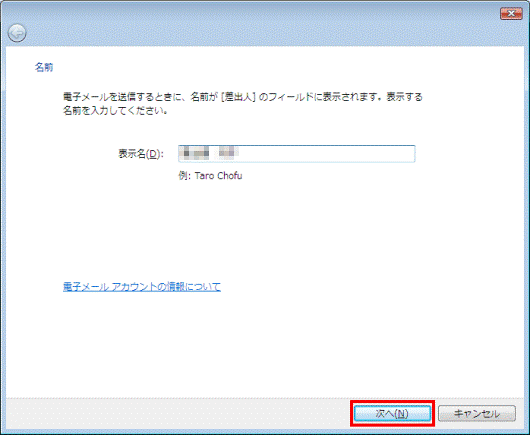The height and width of the screenshot is (435, 530).
Task: Click the 名前 heading text
Action: point(44,67)
